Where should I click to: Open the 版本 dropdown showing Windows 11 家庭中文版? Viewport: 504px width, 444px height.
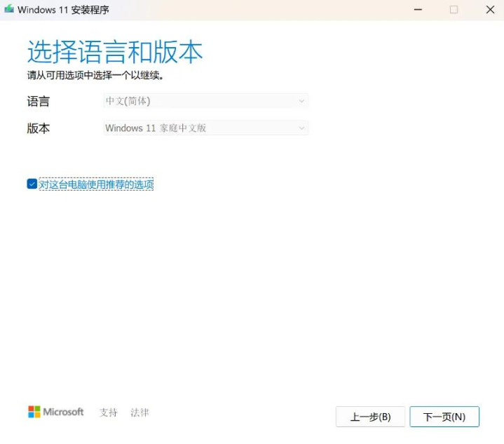point(205,128)
